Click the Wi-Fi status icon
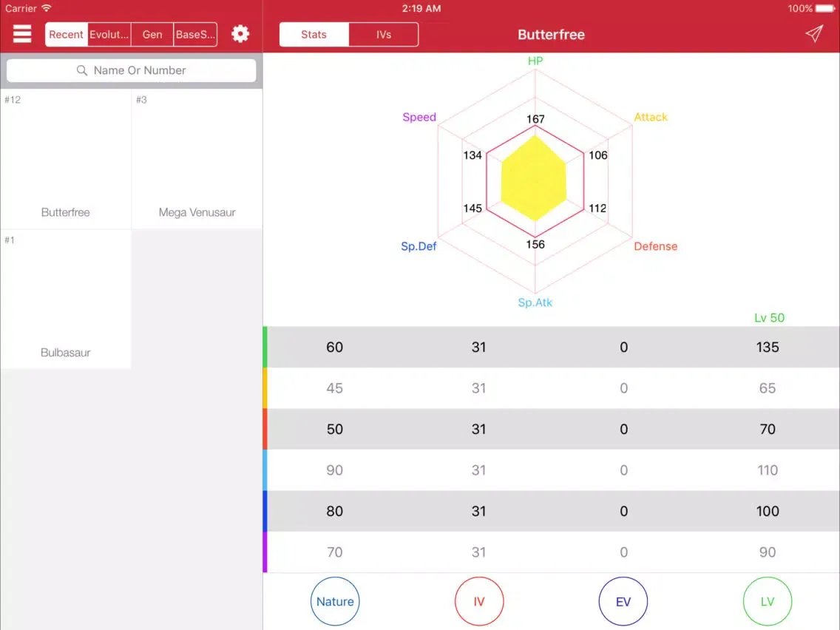The height and width of the screenshot is (630, 840). [47, 8]
